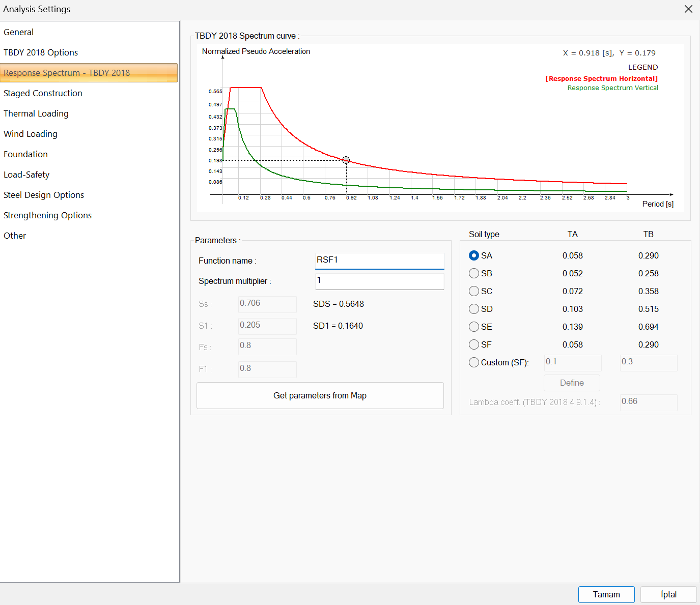Close the Analysis Settings dialog
700x605 pixels.
click(688, 9)
